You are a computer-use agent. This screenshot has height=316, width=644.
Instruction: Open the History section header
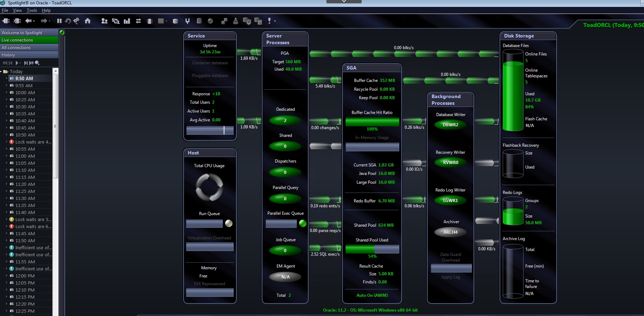[x=29, y=55]
